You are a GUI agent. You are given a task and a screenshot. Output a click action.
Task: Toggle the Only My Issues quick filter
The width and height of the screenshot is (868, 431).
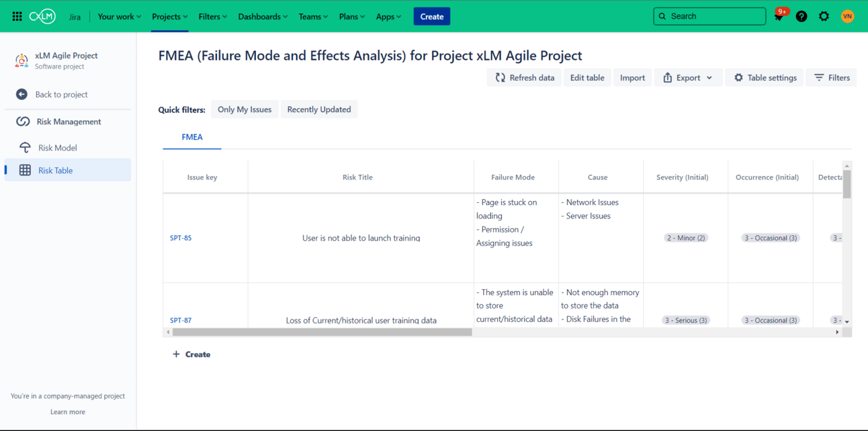tap(245, 110)
